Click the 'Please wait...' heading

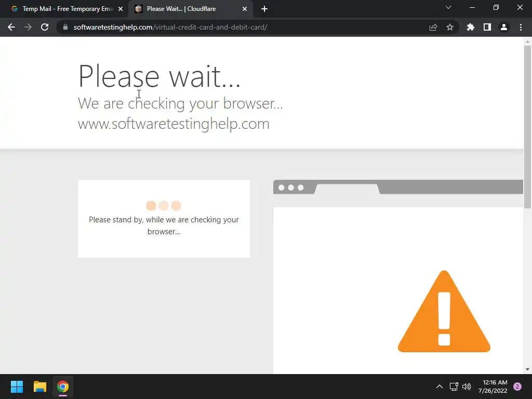(159, 76)
